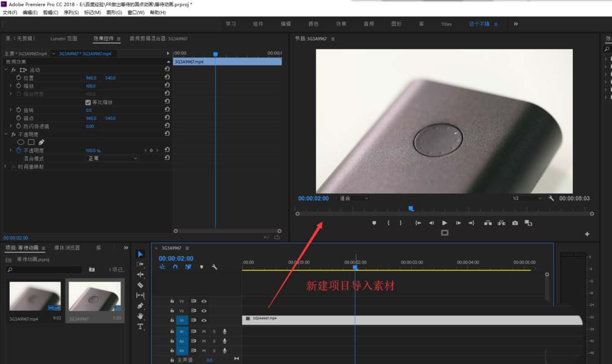The height and width of the screenshot is (364, 612).
Task: Select the Razor tool
Action: [140, 285]
